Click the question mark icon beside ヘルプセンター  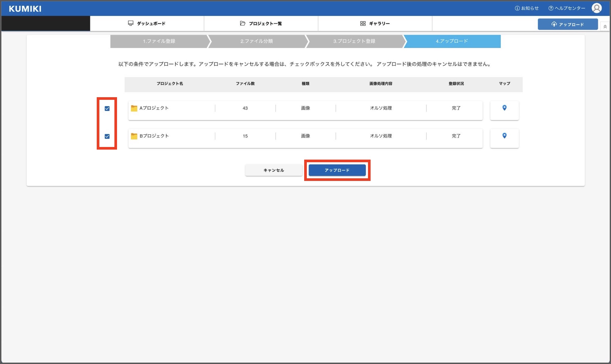click(x=551, y=8)
